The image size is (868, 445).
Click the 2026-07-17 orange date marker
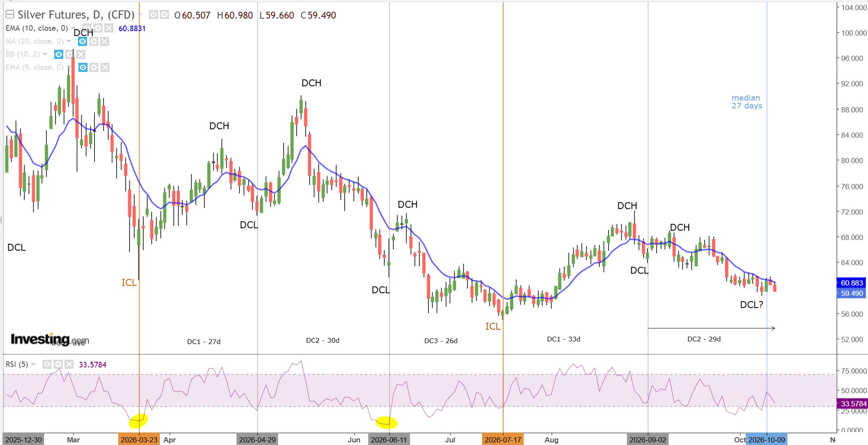click(502, 439)
